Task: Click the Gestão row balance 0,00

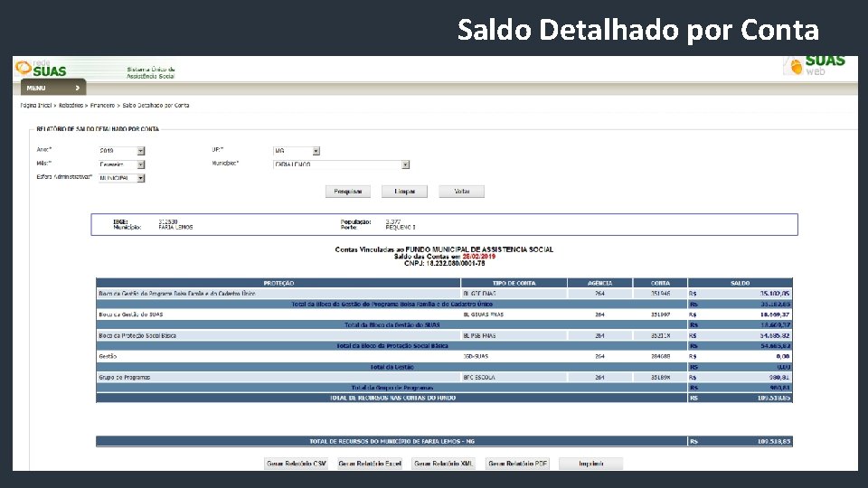Action: click(783, 357)
